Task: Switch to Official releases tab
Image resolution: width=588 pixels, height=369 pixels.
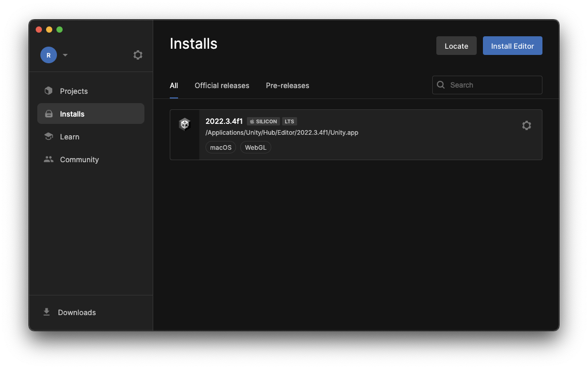Action: 222,86
